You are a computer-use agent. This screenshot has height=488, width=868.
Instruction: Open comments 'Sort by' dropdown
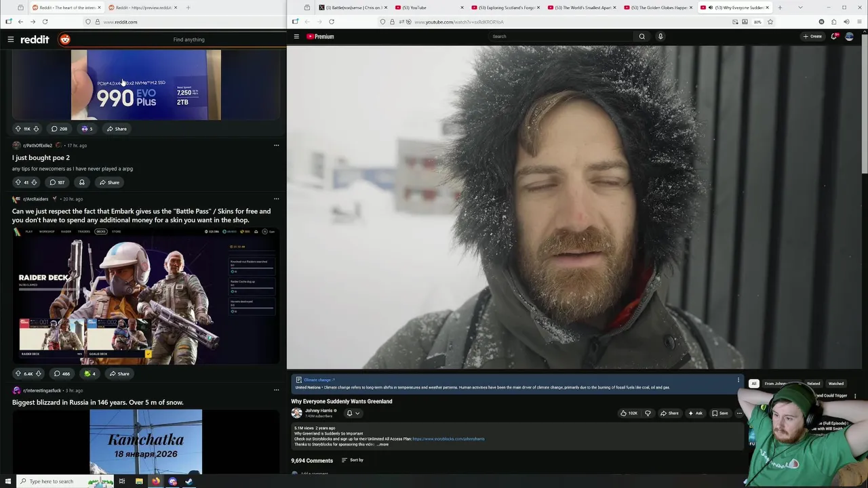(353, 460)
